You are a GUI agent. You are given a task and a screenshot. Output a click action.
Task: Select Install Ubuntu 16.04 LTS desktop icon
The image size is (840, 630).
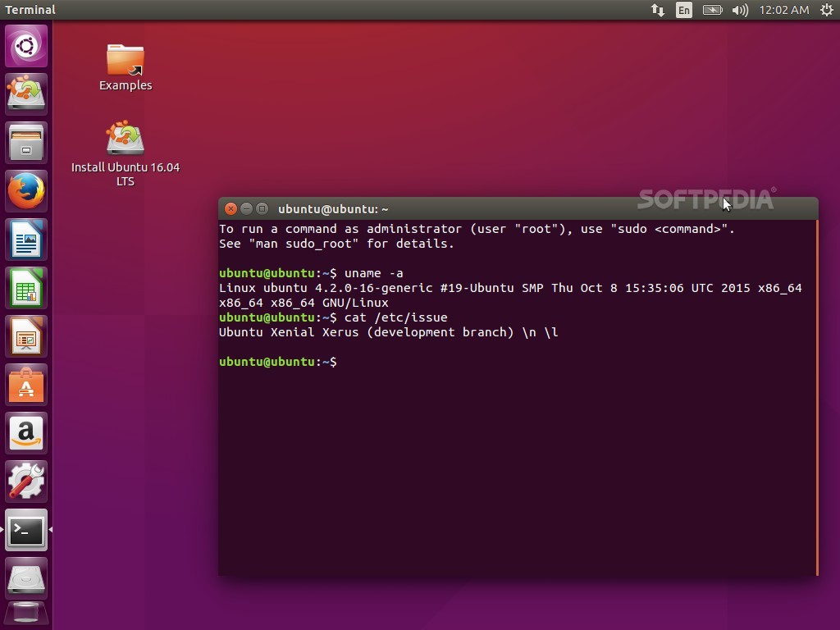[126, 153]
